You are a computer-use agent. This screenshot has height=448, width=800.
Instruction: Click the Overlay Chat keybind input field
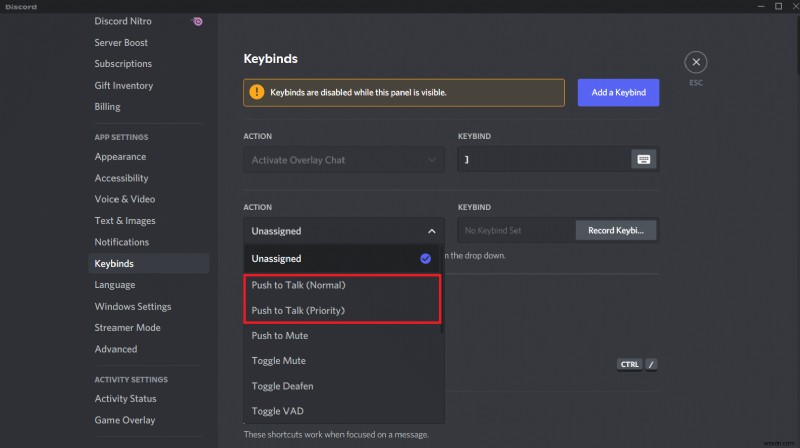[541, 159]
